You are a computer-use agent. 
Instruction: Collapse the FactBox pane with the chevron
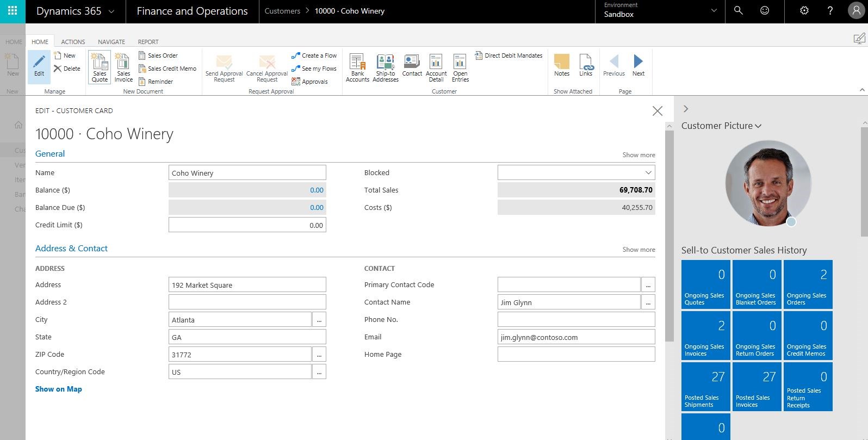(x=686, y=109)
